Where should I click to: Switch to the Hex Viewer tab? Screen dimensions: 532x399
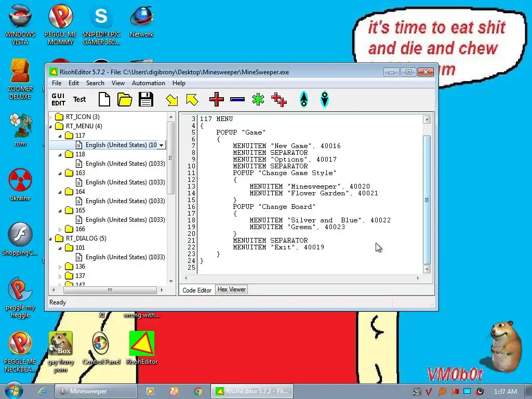(x=232, y=289)
